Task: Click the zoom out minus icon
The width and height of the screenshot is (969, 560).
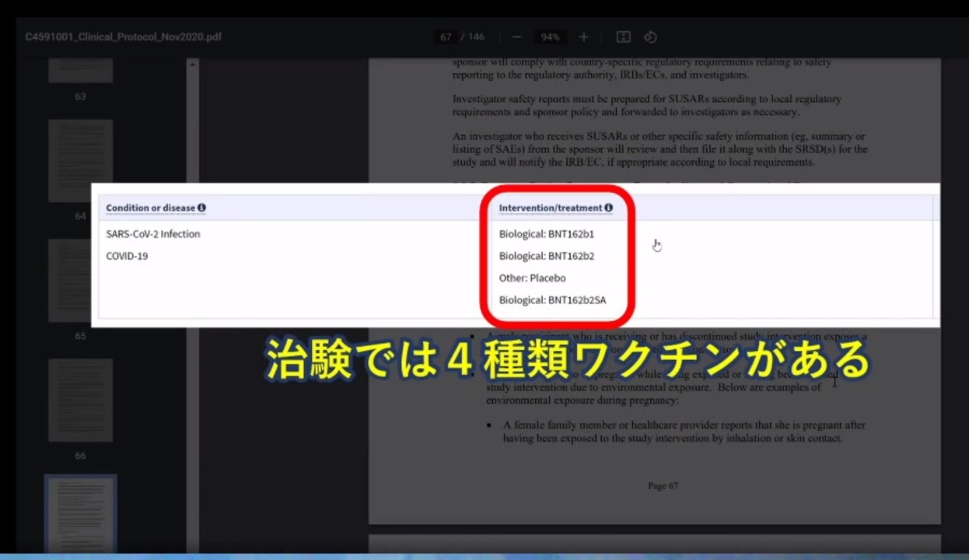Action: pos(516,37)
